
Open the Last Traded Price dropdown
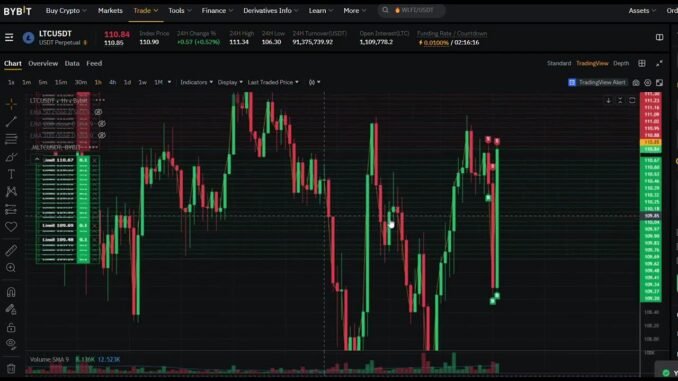[x=273, y=82]
